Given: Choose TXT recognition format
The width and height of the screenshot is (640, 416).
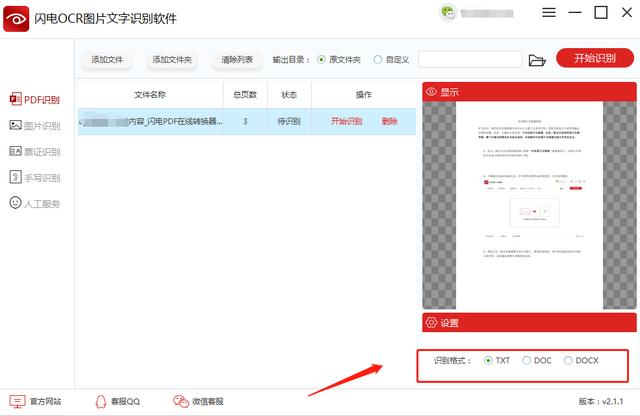Looking at the screenshot, I should point(497,360).
